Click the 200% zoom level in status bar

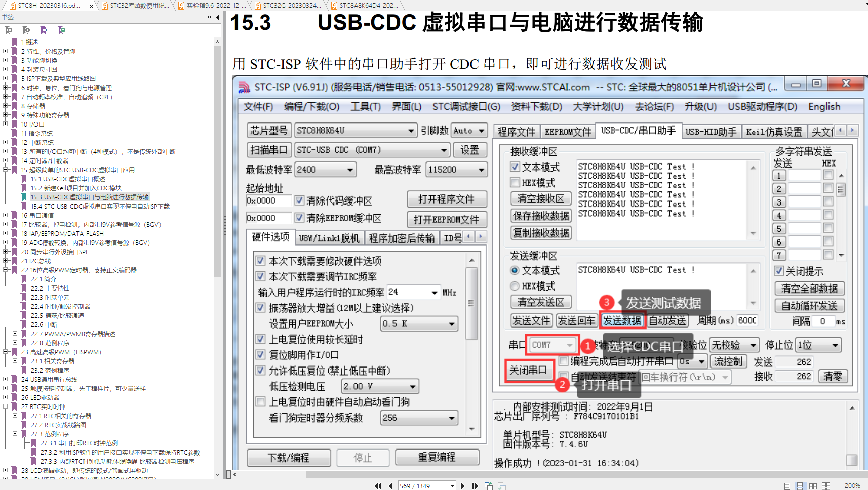[852, 486]
